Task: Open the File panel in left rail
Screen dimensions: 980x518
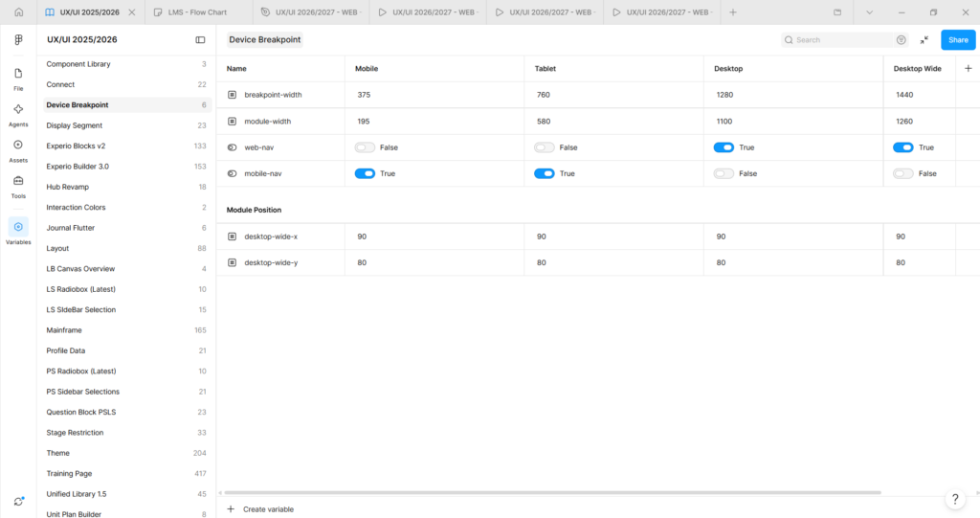Action: pyautogui.click(x=18, y=79)
